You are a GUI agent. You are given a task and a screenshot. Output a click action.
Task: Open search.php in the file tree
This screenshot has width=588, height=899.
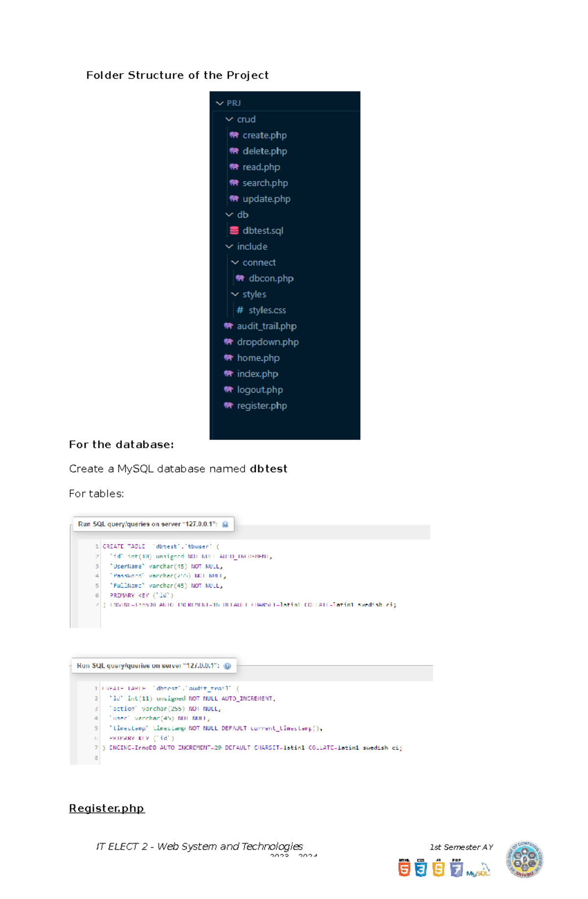pos(265,183)
